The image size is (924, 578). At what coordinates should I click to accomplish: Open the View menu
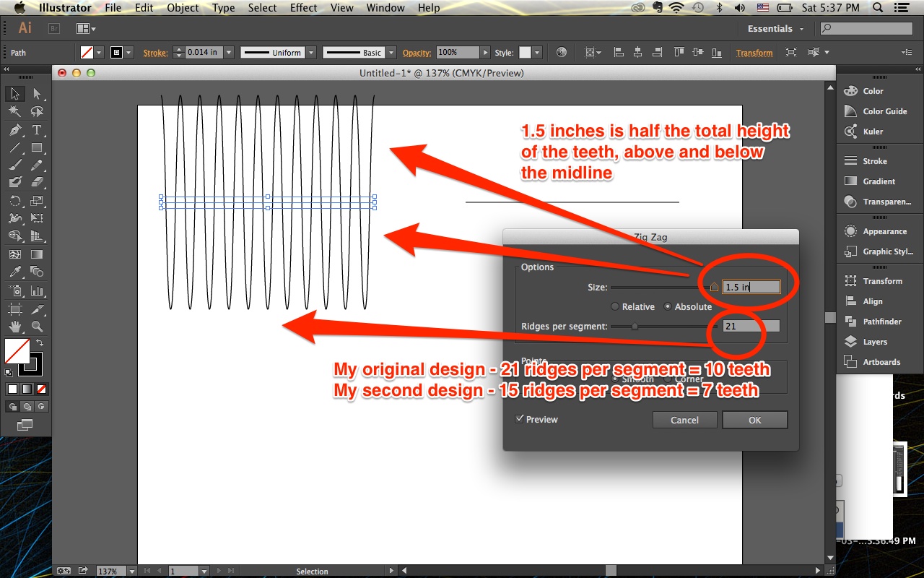[342, 8]
